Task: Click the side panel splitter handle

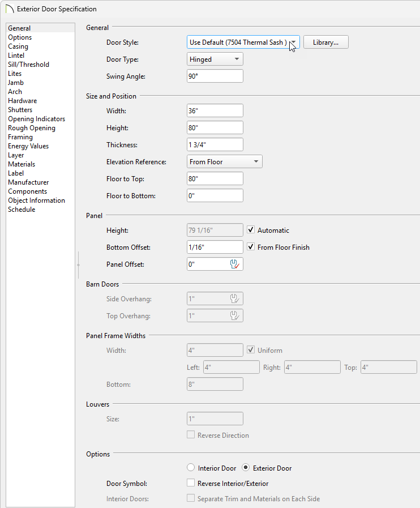Action: [x=78, y=265]
